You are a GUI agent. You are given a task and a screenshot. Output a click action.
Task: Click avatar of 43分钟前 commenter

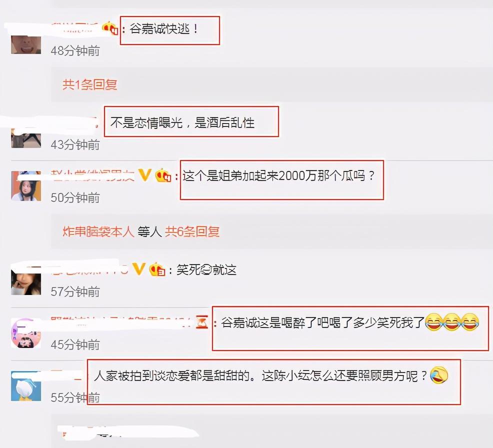point(26,138)
